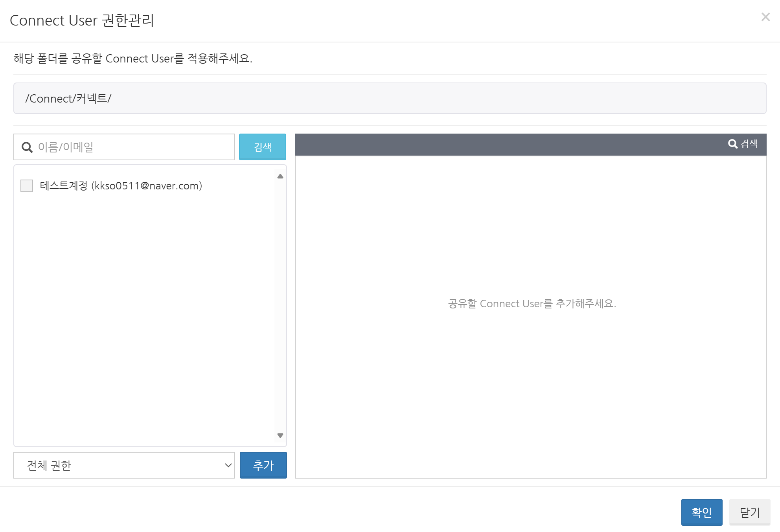Viewport: 780px width, 532px height.
Task: Click the 검색 text in dark header
Action: pos(749,144)
